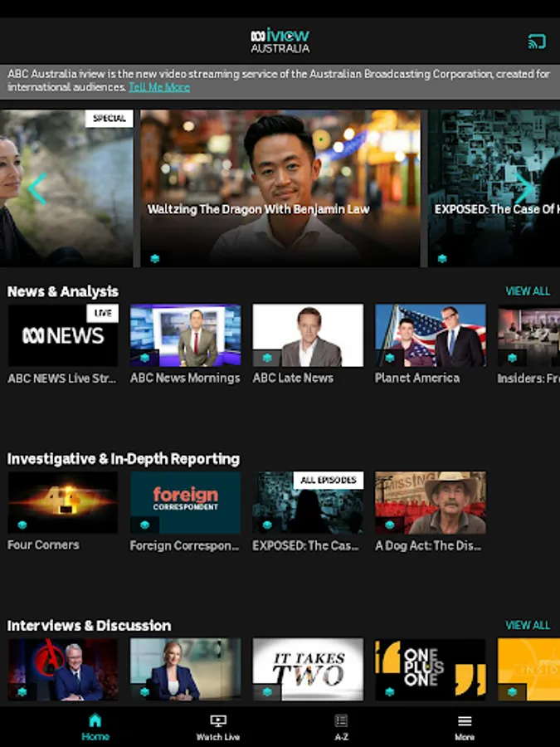Tap cube icon on Waltzing The Dragon banner
Image resolution: width=560 pixels, height=747 pixels.
point(155,259)
